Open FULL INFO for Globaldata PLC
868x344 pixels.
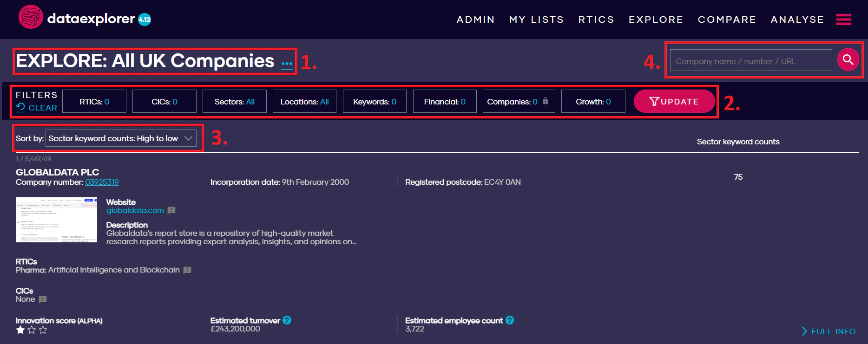pyautogui.click(x=829, y=331)
